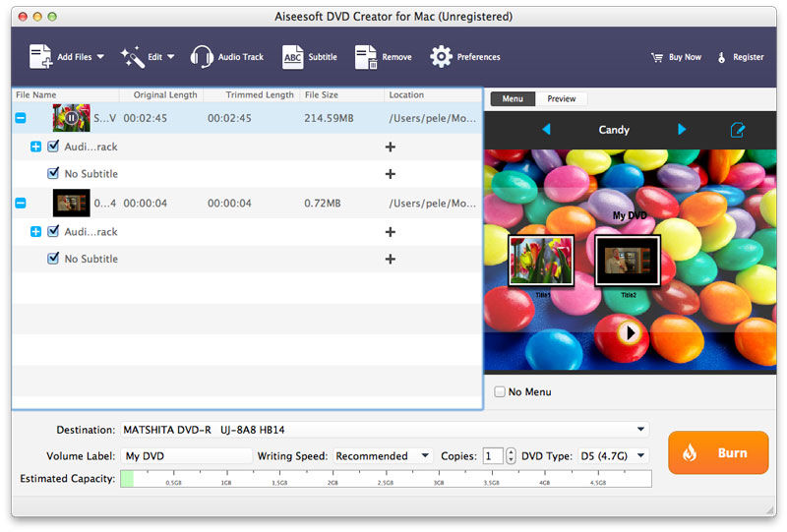
Task: Click the Buy Now link
Action: [685, 57]
